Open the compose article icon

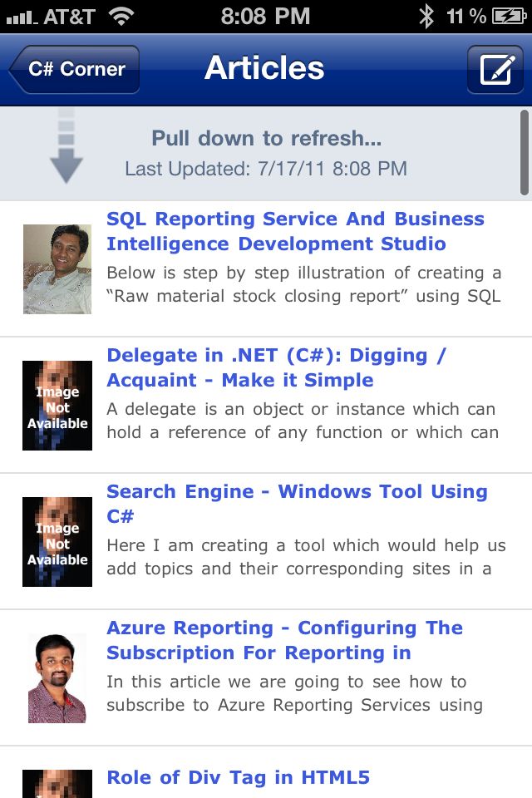click(x=496, y=69)
